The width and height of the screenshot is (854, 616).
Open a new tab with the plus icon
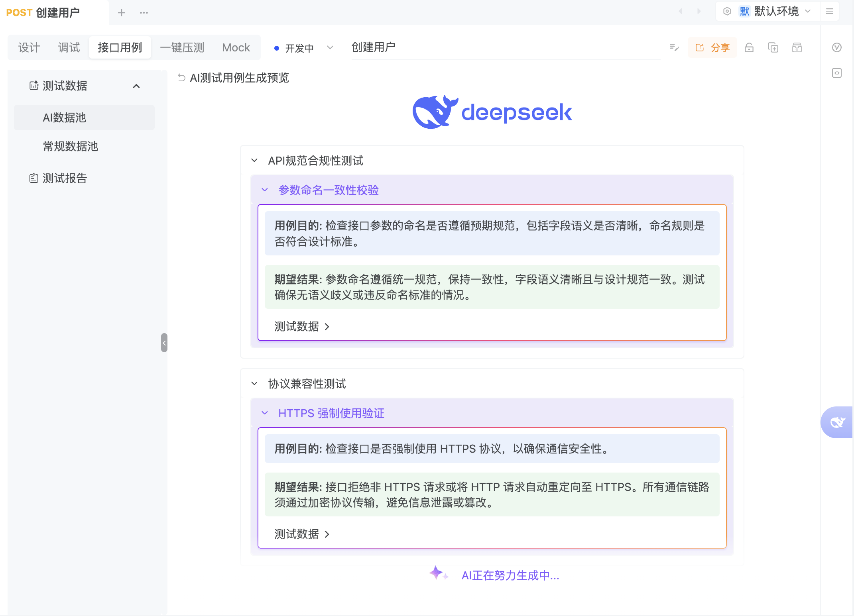pos(122,13)
